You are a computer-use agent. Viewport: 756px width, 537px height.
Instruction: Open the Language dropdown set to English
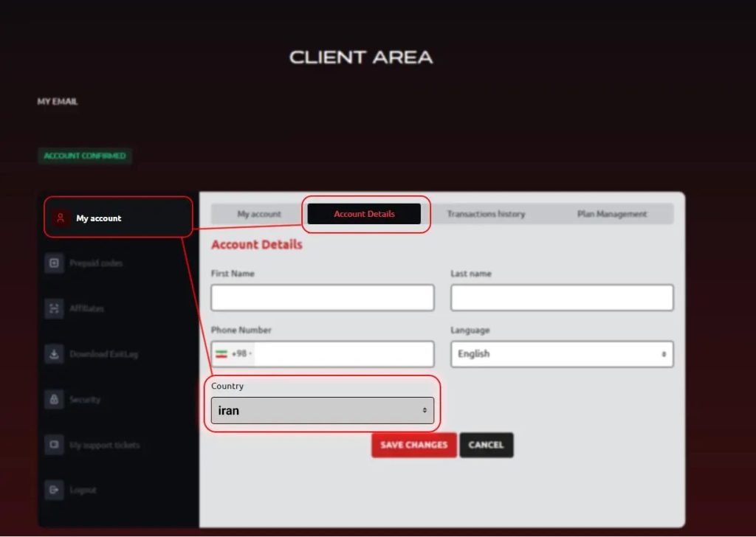[x=562, y=354]
